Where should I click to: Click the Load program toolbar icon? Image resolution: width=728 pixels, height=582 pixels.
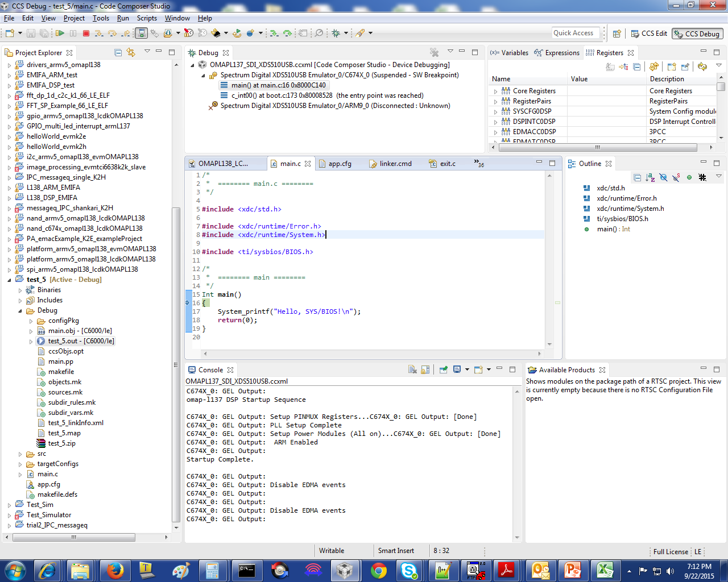coord(167,33)
